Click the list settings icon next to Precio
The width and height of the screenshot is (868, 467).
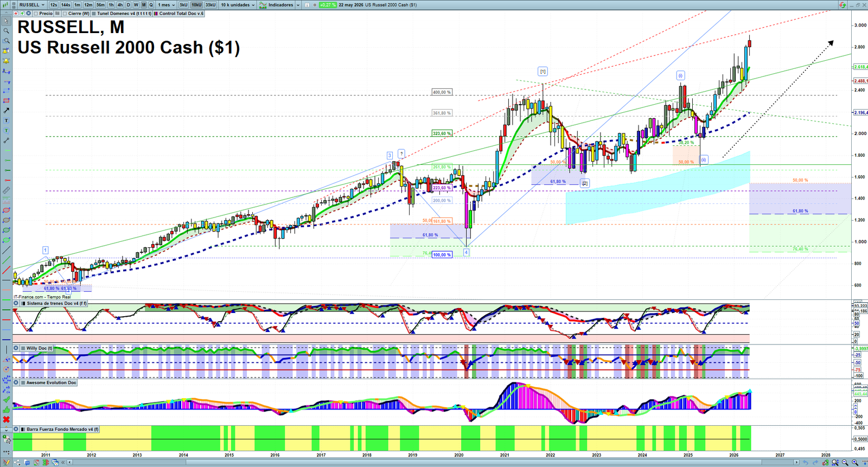tap(58, 14)
